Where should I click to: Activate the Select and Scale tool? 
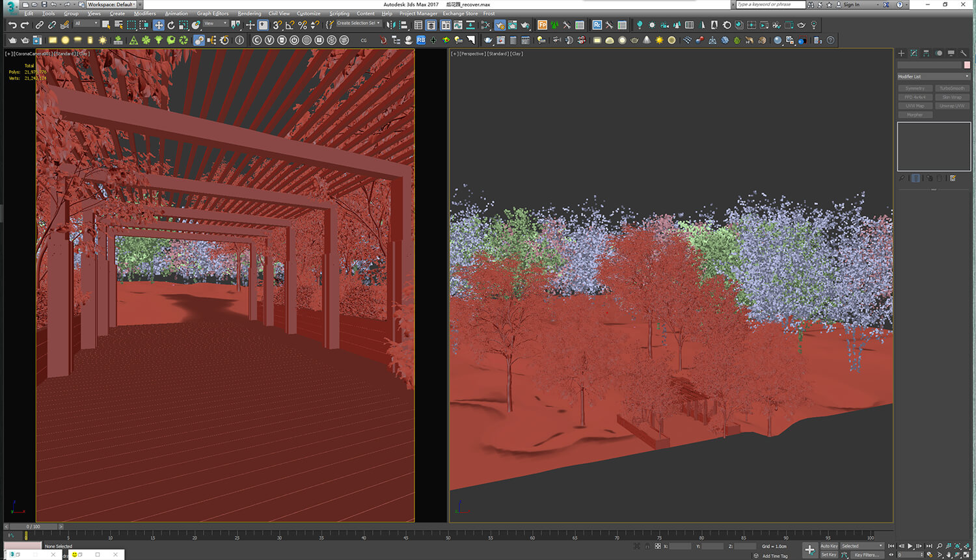(x=183, y=25)
